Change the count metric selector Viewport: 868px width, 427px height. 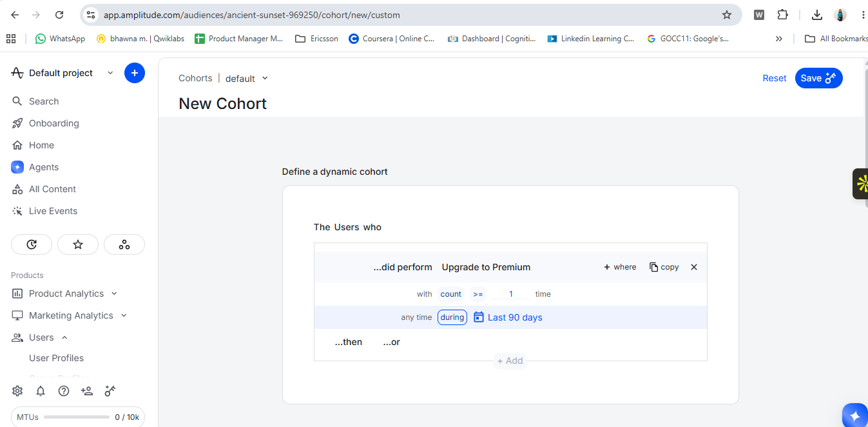pos(451,294)
